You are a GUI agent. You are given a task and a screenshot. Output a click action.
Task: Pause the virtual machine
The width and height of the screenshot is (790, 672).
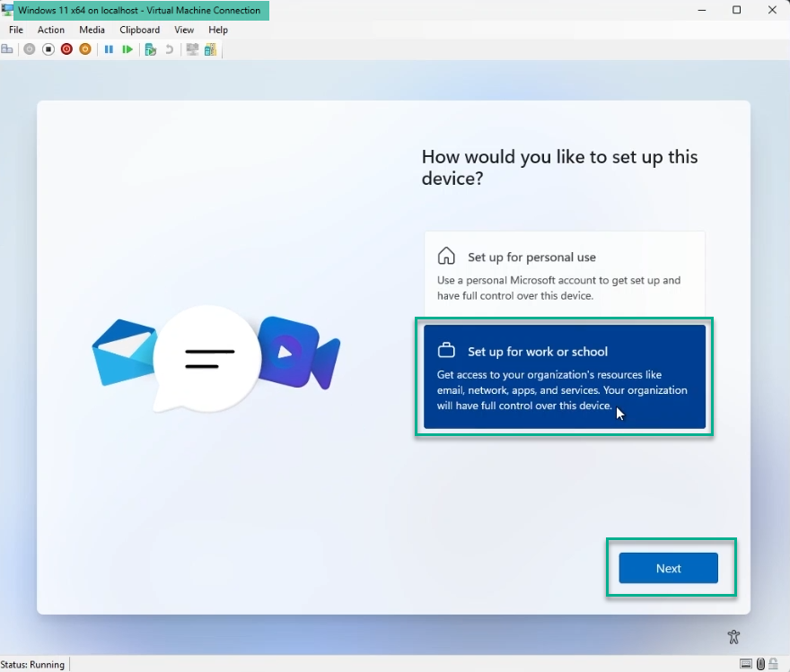[109, 49]
